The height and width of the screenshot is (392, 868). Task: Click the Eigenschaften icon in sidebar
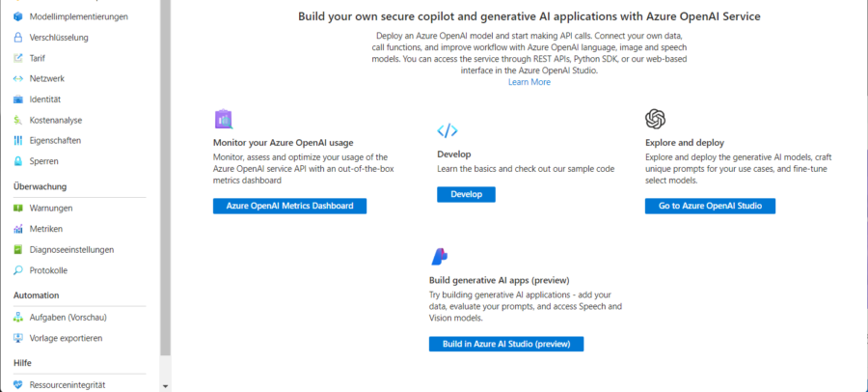click(18, 140)
